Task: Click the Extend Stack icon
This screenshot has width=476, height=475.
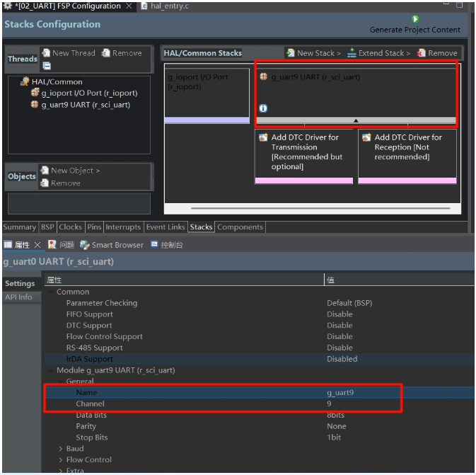Action: (x=352, y=53)
